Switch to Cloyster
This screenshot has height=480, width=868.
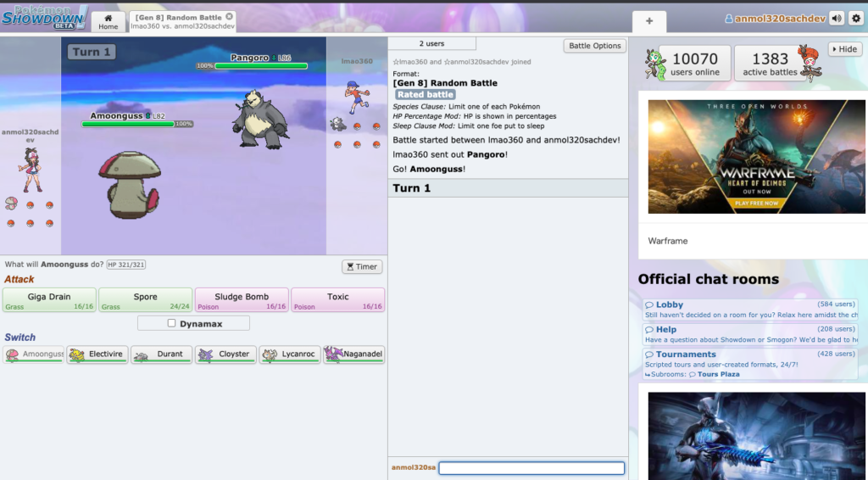click(225, 354)
